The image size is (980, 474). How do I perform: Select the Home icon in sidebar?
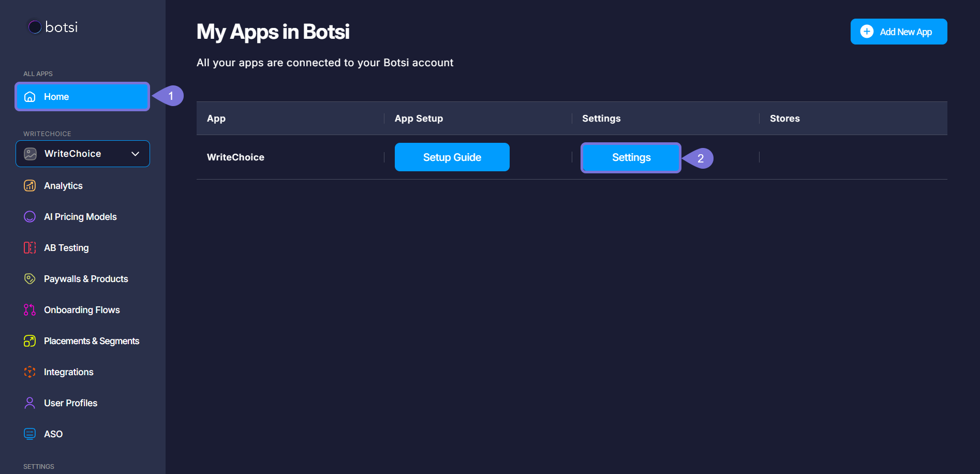tap(29, 96)
